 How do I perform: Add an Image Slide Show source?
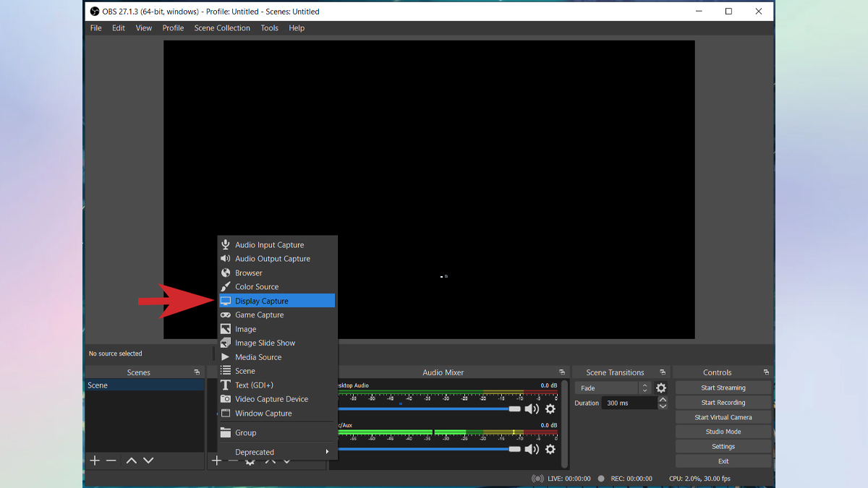[x=277, y=343]
